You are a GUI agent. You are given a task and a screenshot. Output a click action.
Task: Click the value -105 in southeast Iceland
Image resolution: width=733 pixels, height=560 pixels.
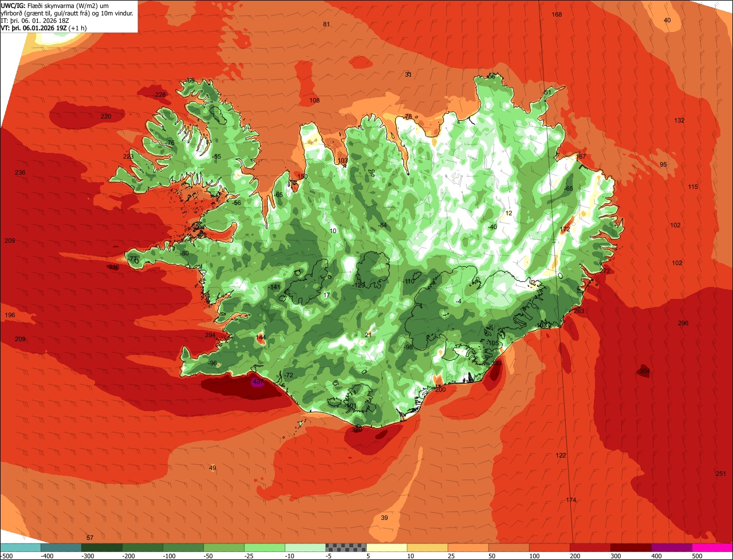coord(492,342)
